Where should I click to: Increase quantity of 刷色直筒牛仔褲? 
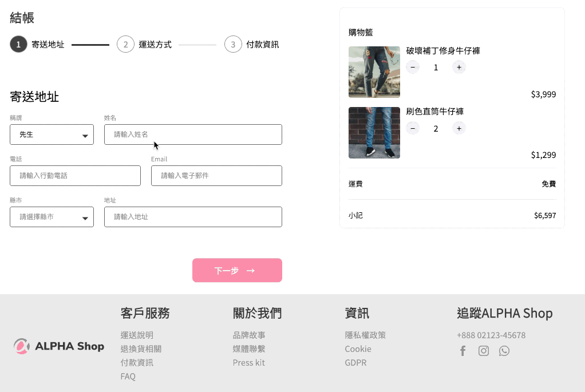coord(458,128)
